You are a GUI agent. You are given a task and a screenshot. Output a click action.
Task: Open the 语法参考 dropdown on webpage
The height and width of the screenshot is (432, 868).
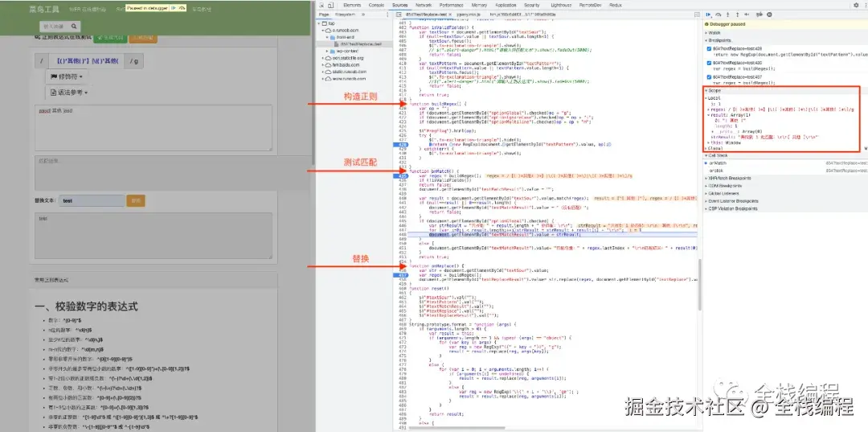[69, 93]
